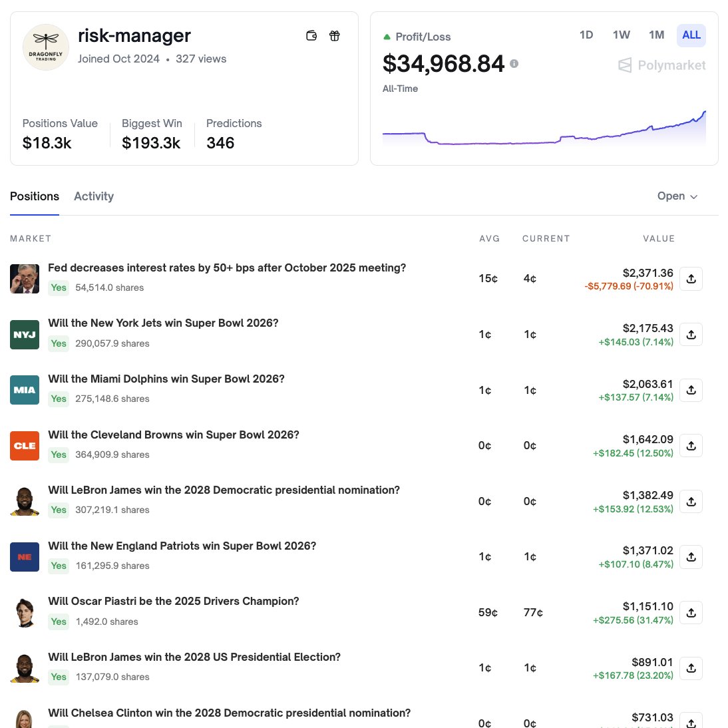Open the Chelsea Clinton Democratic nomination market

pos(230,713)
